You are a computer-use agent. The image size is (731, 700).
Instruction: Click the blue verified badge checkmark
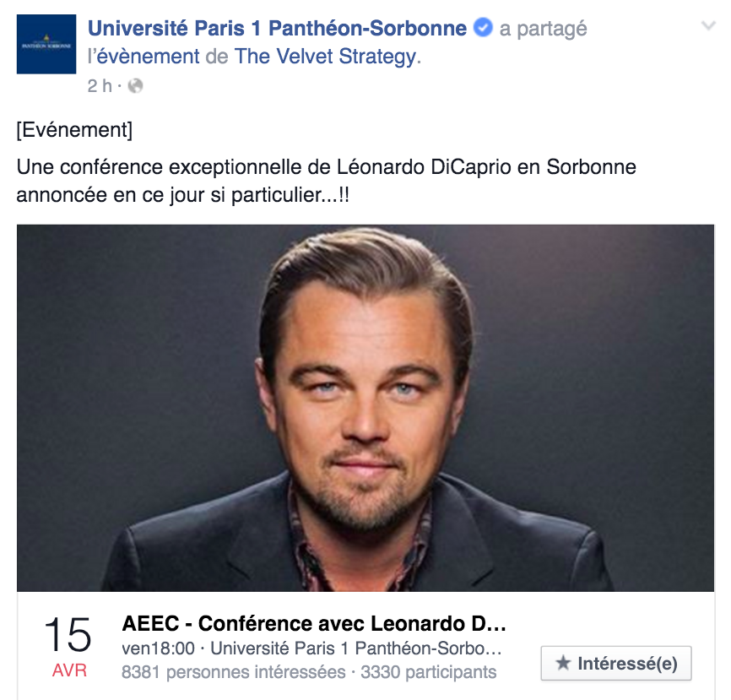pos(483,28)
